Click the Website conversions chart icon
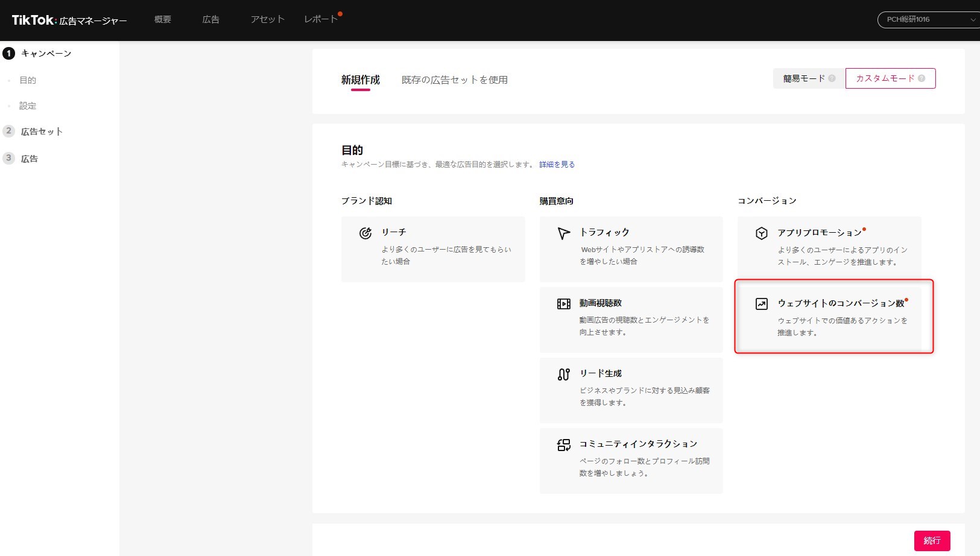The width and height of the screenshot is (980, 556). [761, 304]
